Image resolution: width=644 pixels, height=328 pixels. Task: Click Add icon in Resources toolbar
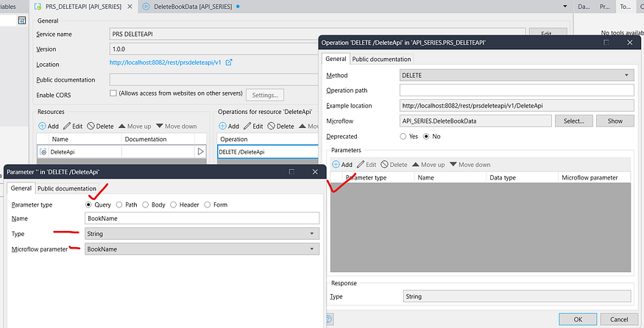point(43,126)
